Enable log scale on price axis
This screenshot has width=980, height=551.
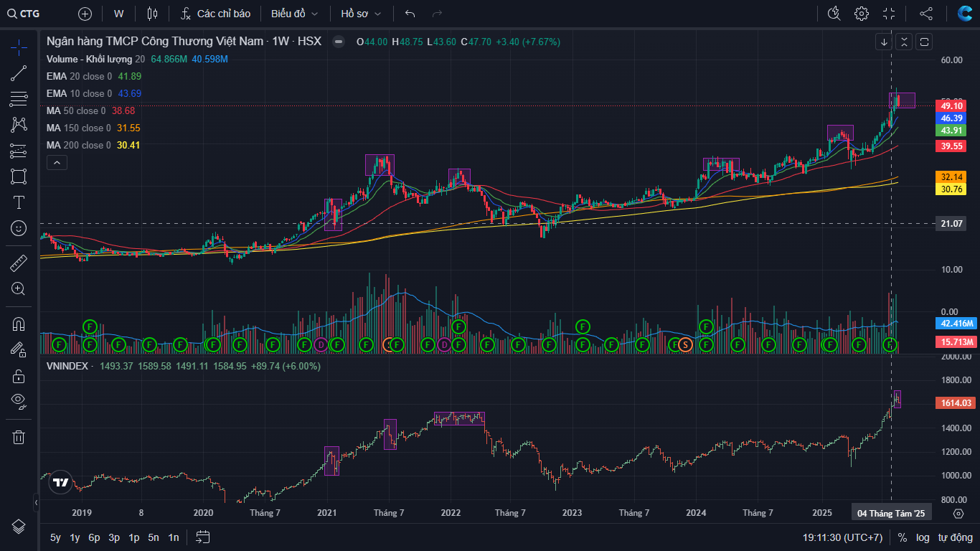coord(923,537)
